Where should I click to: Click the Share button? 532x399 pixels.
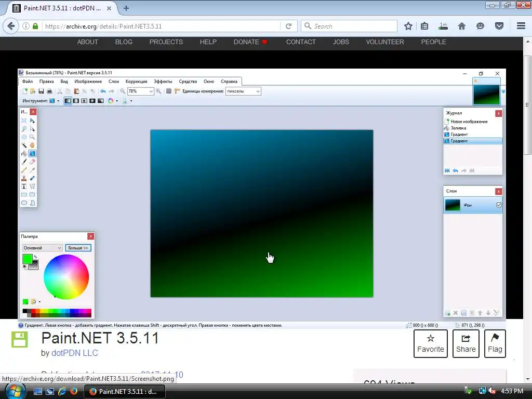466,344
